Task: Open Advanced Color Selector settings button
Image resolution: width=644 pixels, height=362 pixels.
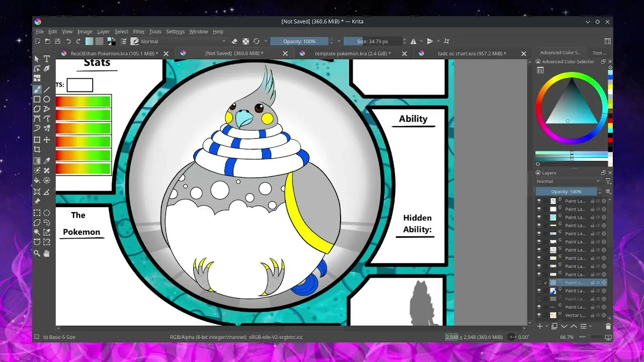Action: tap(540, 70)
